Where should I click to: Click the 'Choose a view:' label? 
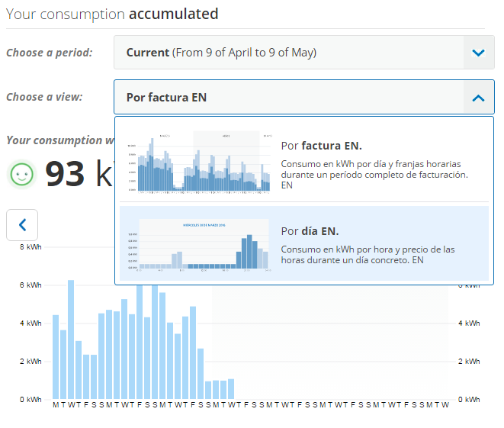click(44, 97)
